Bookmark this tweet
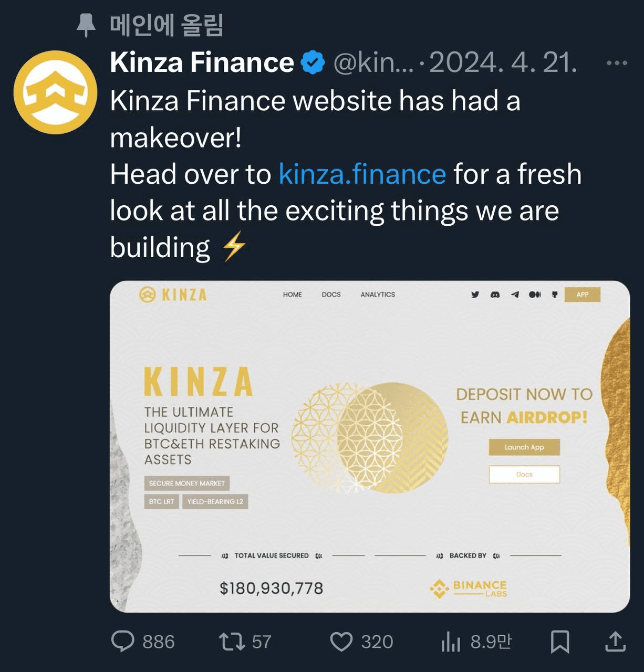The height and width of the screenshot is (672, 644). pyautogui.click(x=560, y=642)
